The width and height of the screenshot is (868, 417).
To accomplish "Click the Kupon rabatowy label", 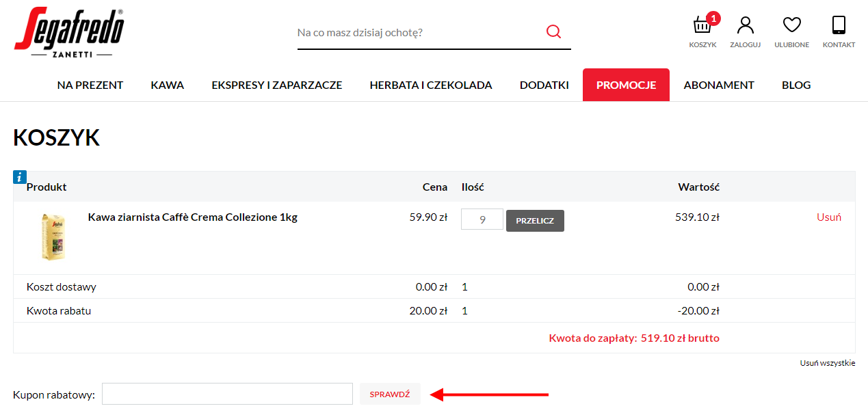I will (x=54, y=394).
